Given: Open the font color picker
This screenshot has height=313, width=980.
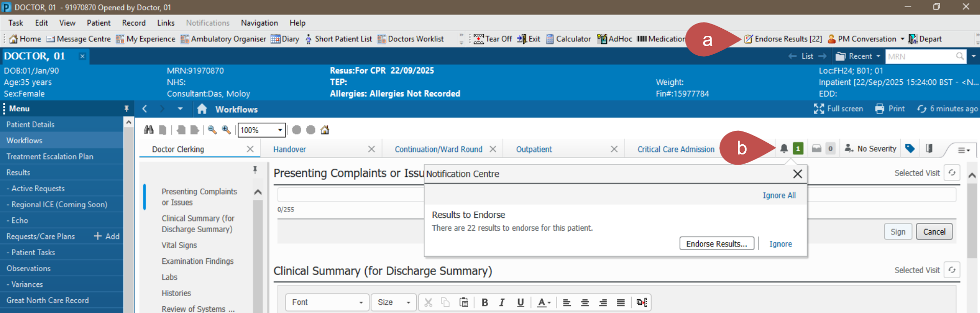Looking at the screenshot, I should [544, 302].
